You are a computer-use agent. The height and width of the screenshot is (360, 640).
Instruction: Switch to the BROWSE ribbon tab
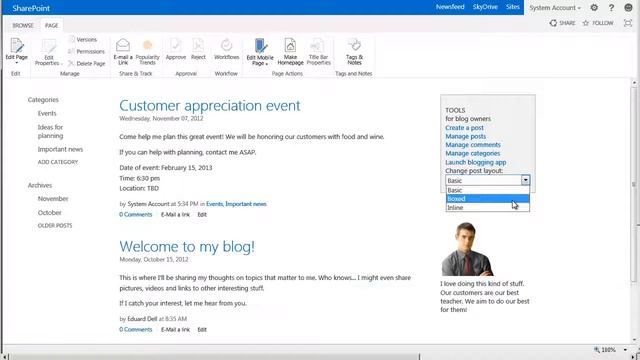point(23,25)
